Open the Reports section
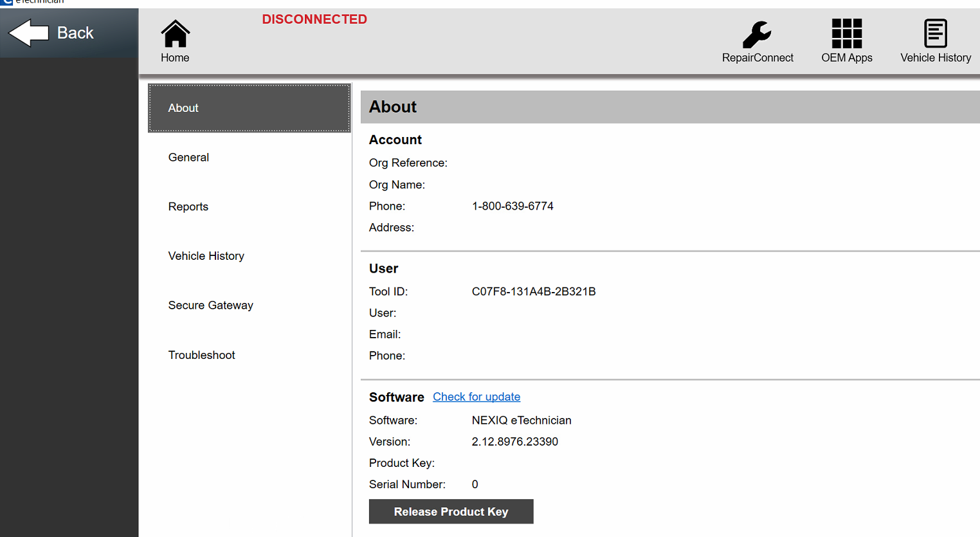 250,206
